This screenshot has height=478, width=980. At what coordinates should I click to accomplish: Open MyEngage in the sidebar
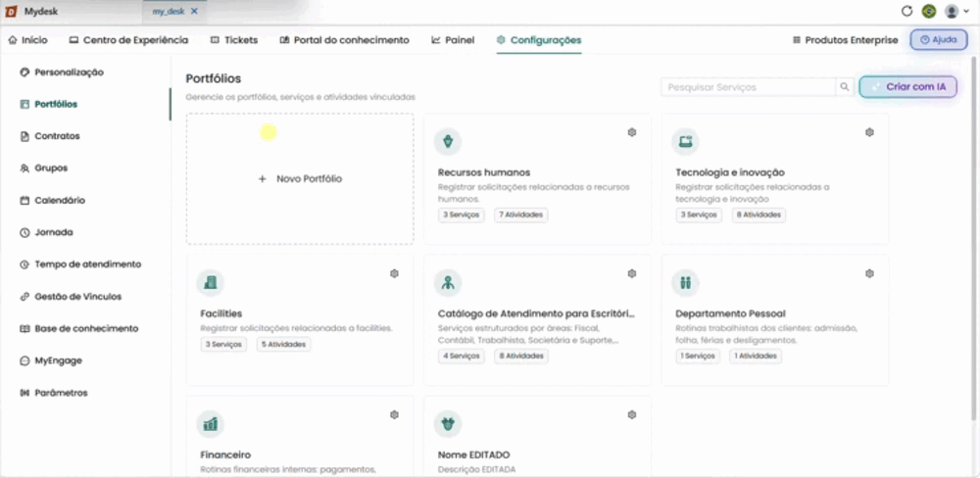pyautogui.click(x=51, y=360)
